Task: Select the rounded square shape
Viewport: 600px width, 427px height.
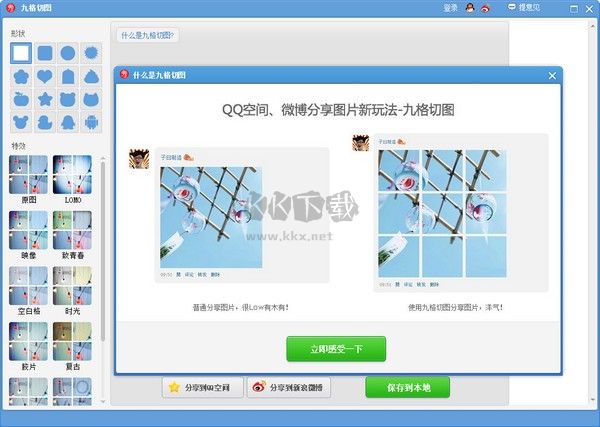Action: 44,53
